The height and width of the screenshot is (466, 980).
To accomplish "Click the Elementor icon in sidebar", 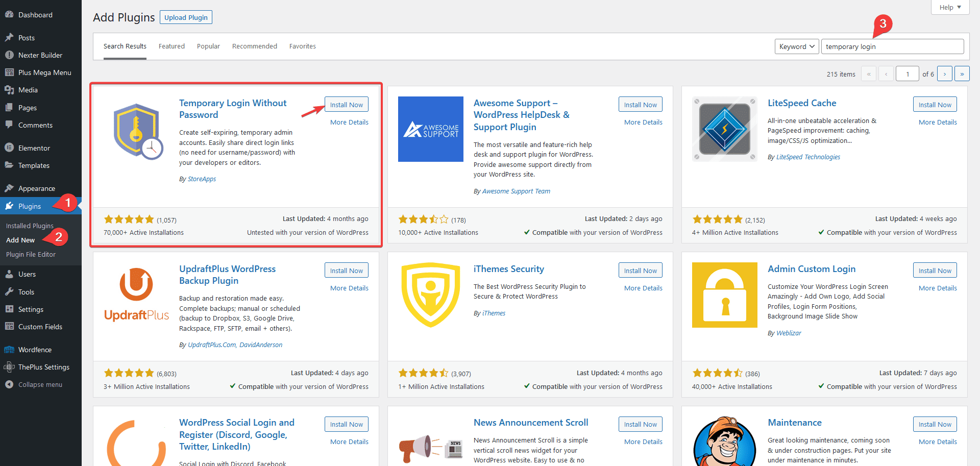I will [x=9, y=148].
